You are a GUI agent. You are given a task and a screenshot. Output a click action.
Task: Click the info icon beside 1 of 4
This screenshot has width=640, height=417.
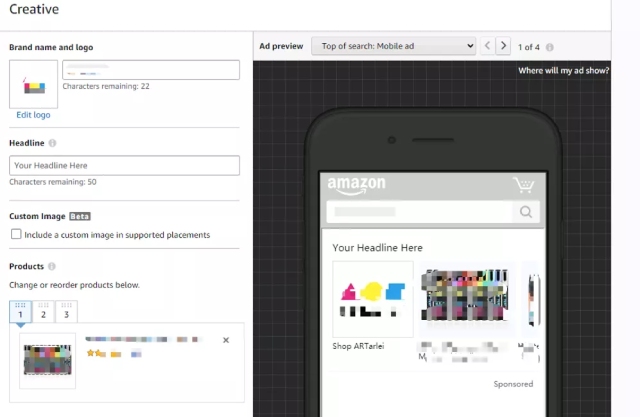click(550, 47)
